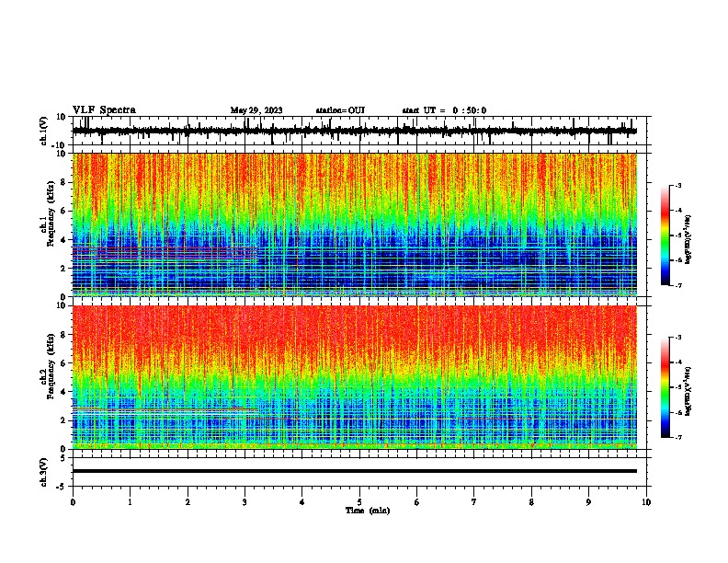Click the "-7" tick on ch.2 colorbar
Image resolution: width=728 pixels, height=563 pixels.
pos(678,437)
